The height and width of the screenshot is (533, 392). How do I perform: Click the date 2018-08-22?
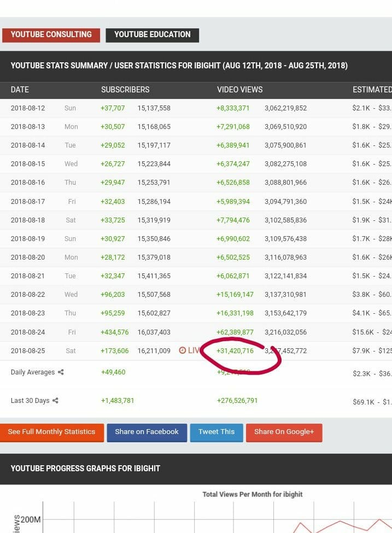(x=28, y=294)
